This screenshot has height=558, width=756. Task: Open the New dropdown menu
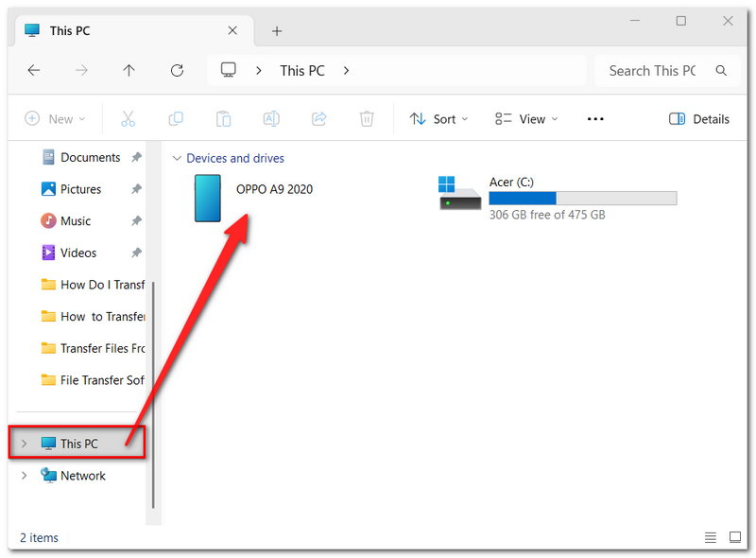coord(55,119)
